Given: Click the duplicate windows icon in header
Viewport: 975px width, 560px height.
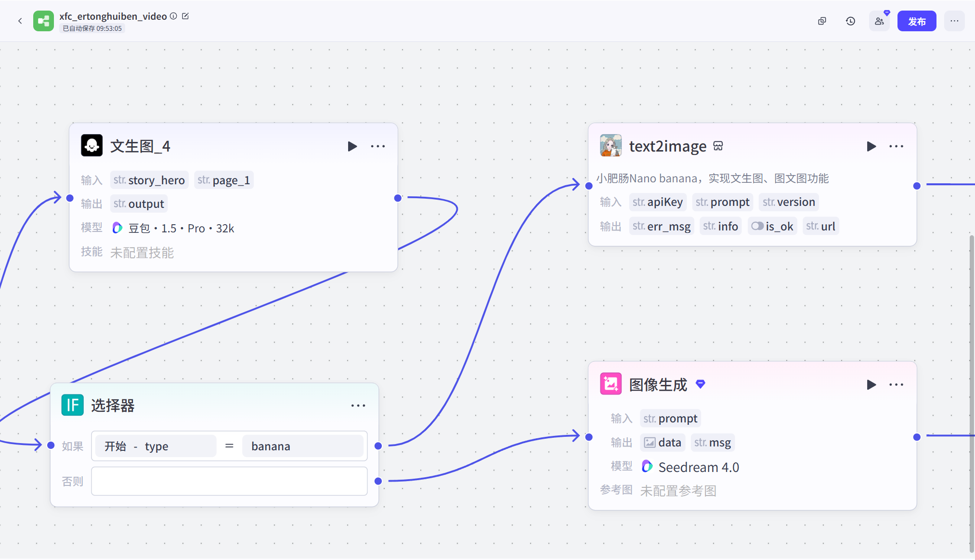Looking at the screenshot, I should (822, 21).
